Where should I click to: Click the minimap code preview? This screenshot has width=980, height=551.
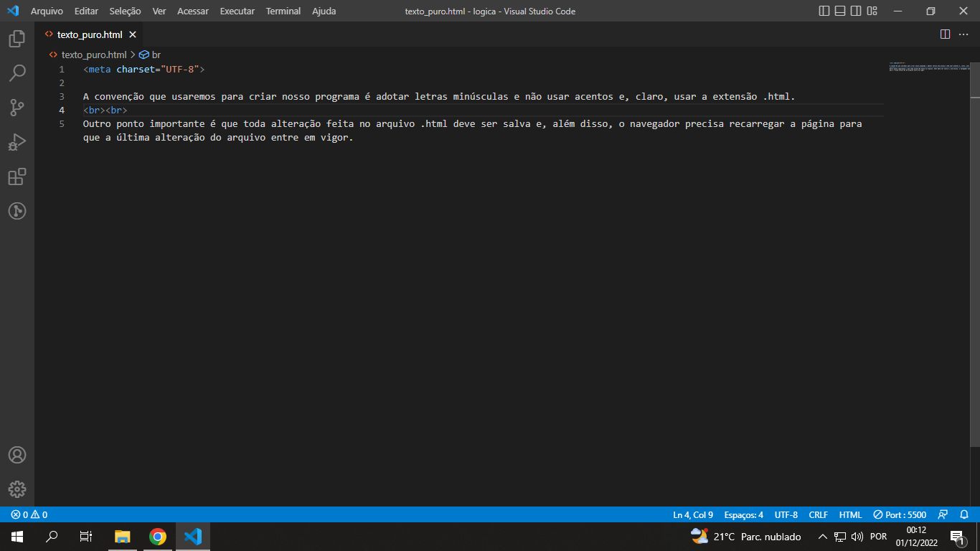[x=930, y=67]
